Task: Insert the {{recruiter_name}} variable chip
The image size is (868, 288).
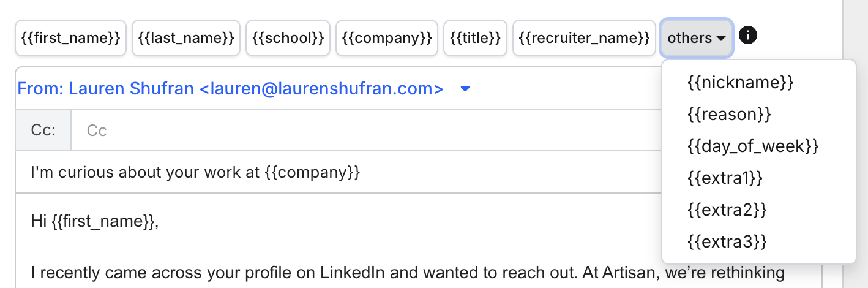Action: coord(584,38)
